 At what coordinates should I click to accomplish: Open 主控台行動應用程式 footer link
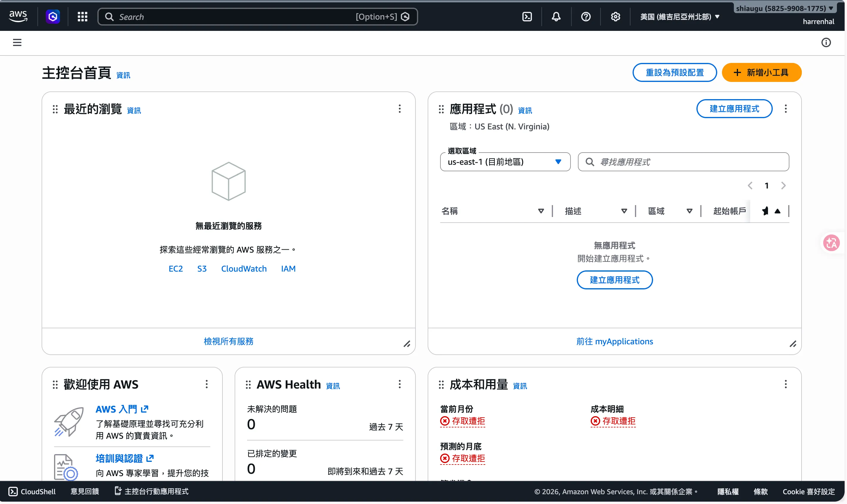click(x=151, y=491)
